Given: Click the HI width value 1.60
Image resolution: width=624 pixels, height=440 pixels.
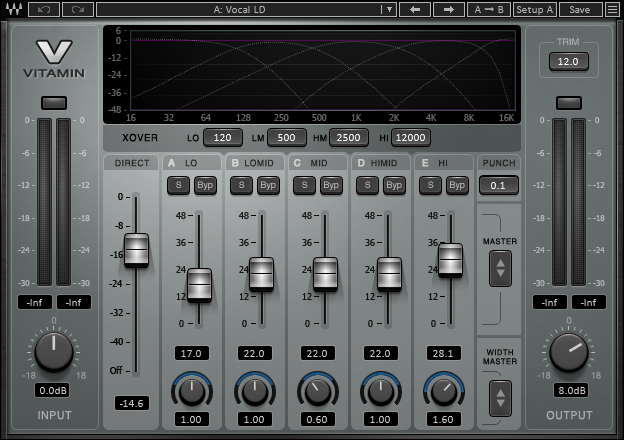Looking at the screenshot, I should point(443,419).
